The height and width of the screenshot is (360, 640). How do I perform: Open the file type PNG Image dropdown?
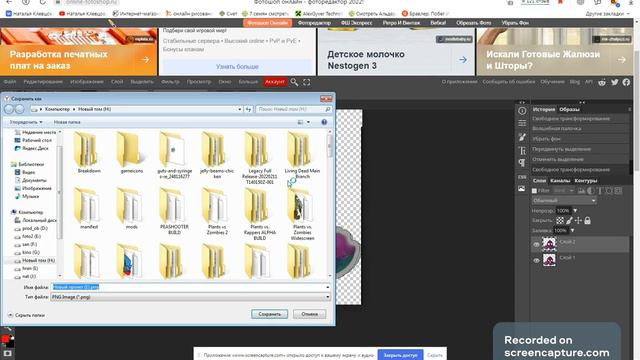coord(191,297)
